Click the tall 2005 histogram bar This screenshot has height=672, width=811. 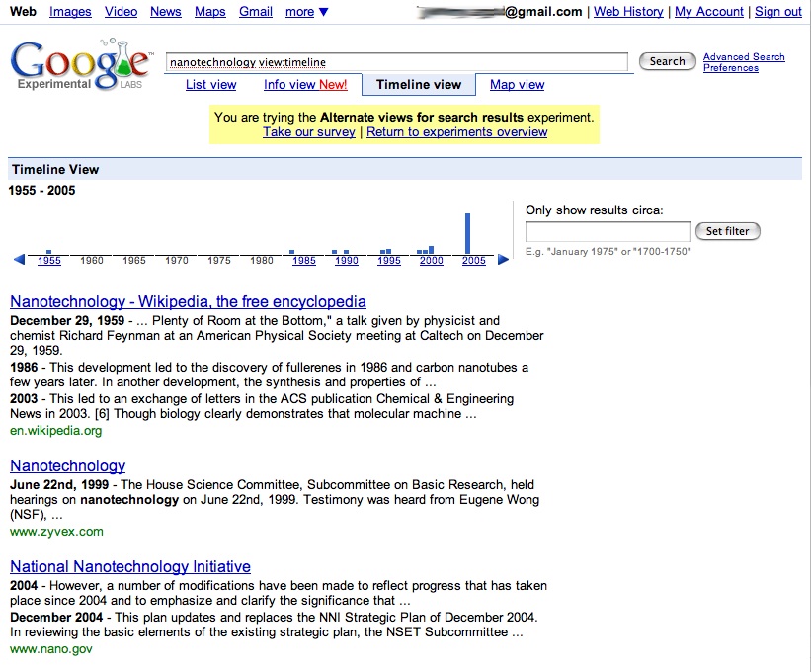click(467, 233)
